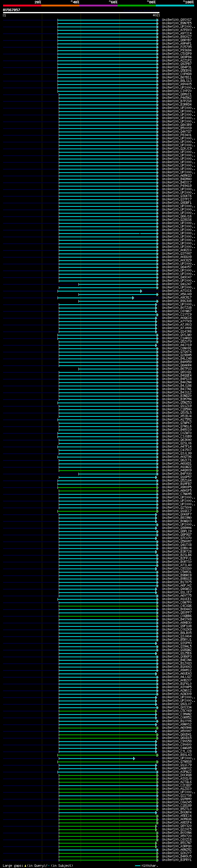Select the UniRef100_B6TPU3 label

(x=177, y=369)
